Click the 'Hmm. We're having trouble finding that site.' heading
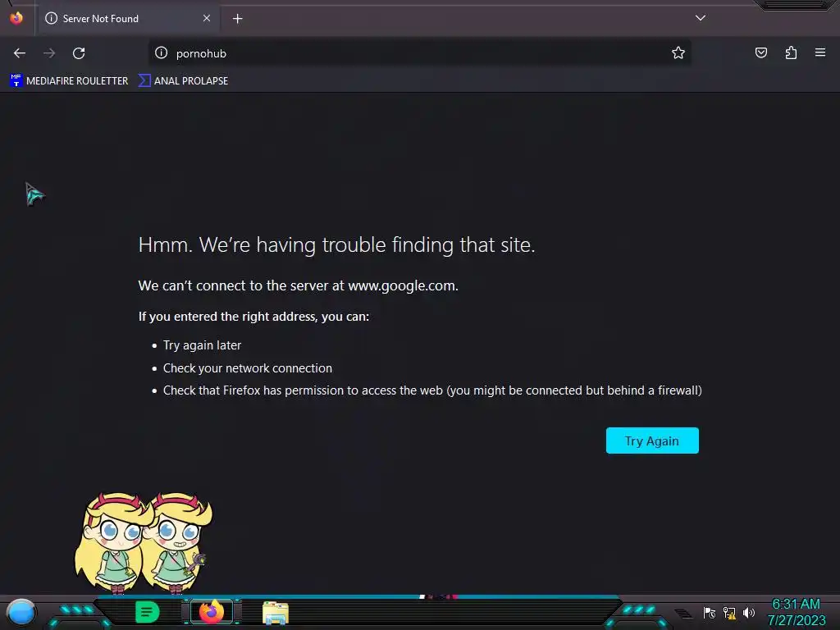The width and height of the screenshot is (840, 630). [336, 244]
